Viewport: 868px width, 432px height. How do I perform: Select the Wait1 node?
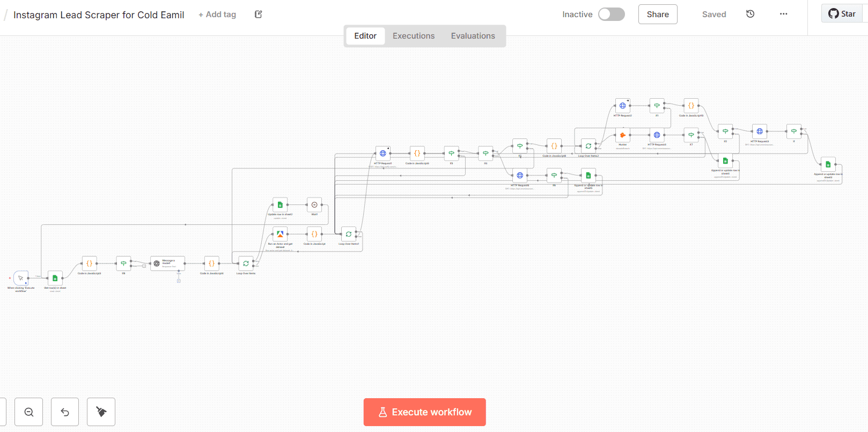click(314, 204)
